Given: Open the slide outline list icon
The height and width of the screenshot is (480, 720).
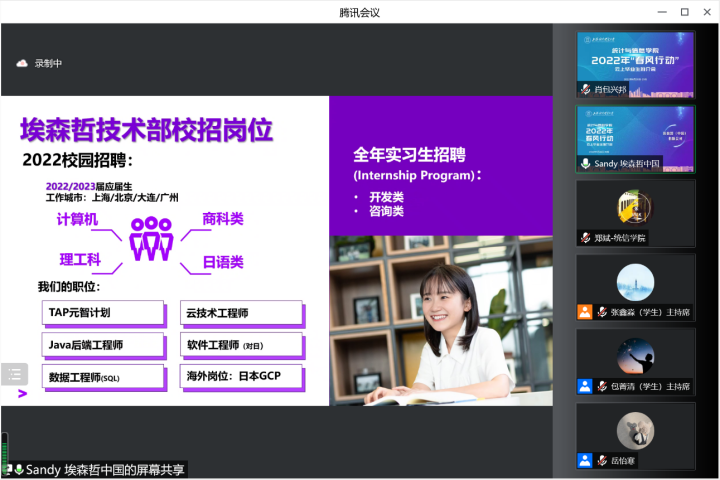Looking at the screenshot, I should [x=14, y=375].
